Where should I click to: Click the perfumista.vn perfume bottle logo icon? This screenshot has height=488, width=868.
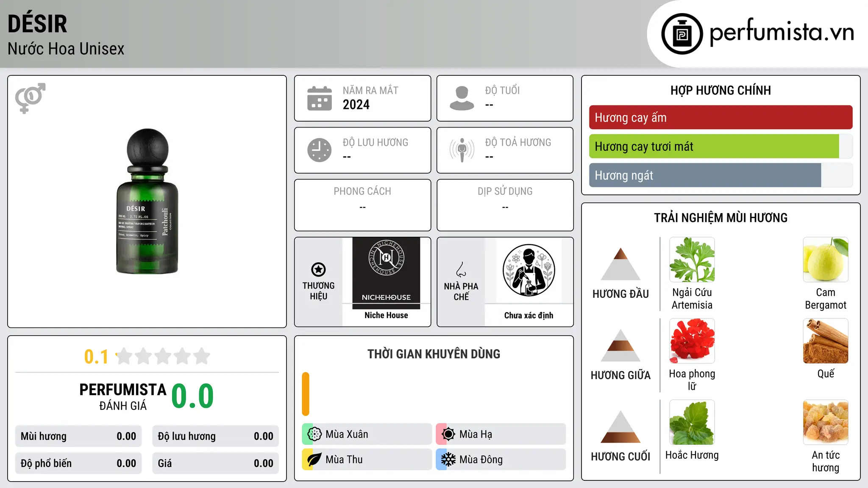[x=682, y=34]
